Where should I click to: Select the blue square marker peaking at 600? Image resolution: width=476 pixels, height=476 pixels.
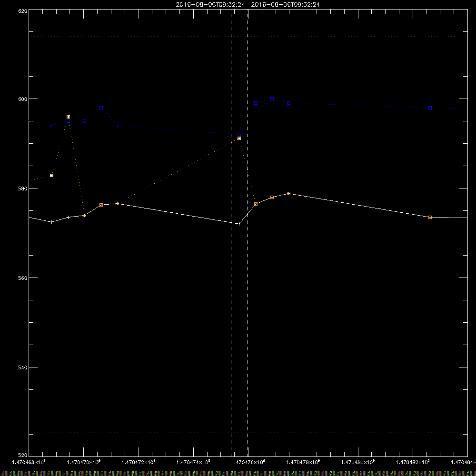coord(272,99)
